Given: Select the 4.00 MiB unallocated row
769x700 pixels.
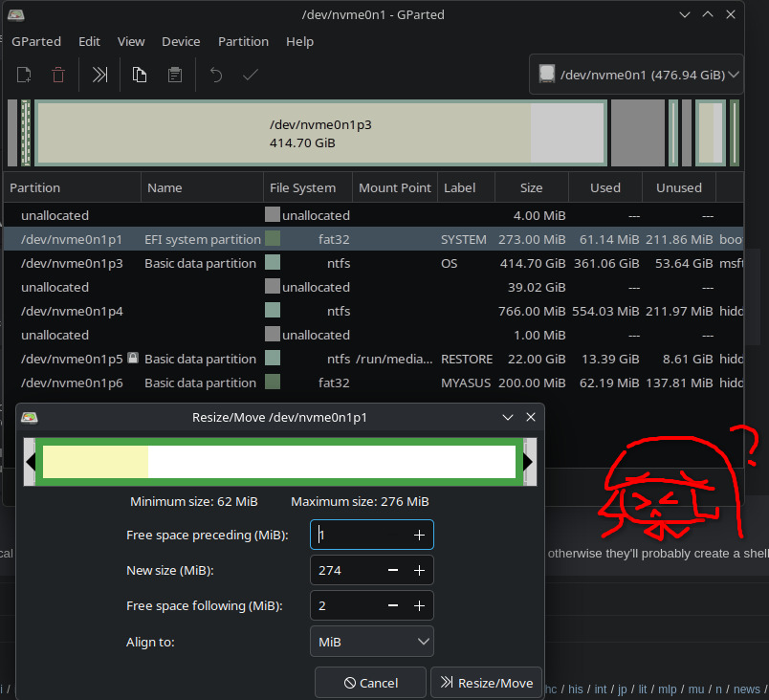Looking at the screenshot, I should 374,215.
